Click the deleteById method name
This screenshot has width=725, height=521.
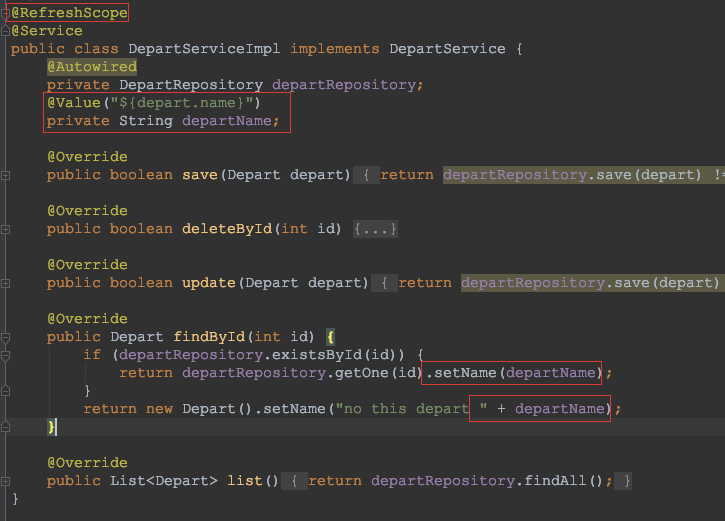tap(227, 229)
